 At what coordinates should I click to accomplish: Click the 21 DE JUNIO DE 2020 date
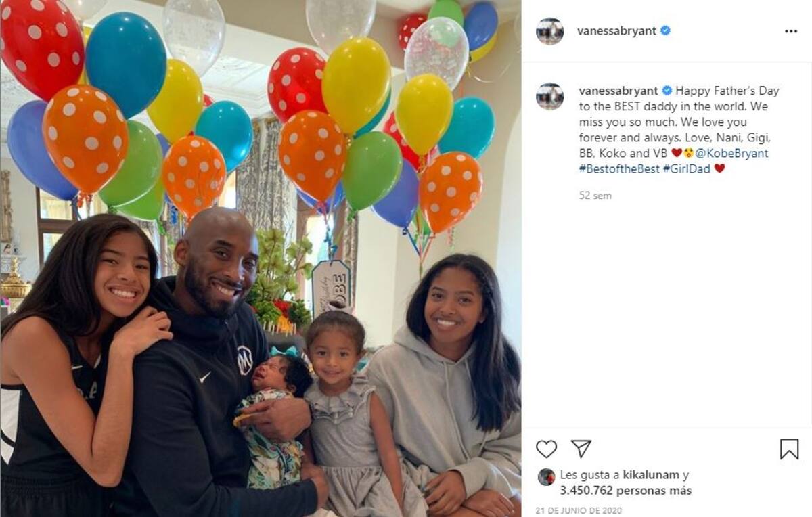(x=578, y=510)
